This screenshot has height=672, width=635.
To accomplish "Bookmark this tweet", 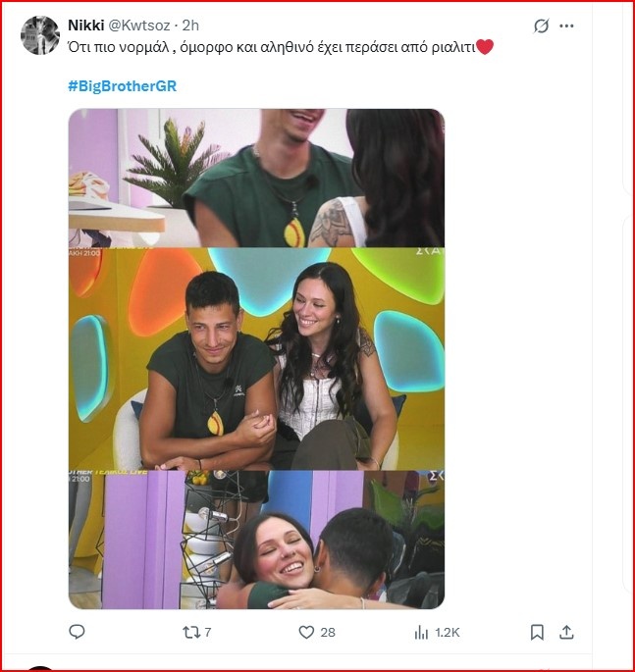I will [537, 633].
